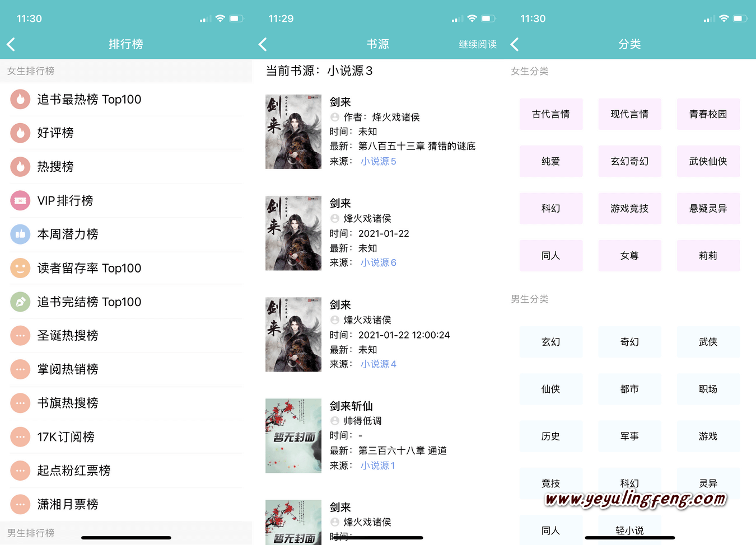Image resolution: width=756 pixels, height=545 pixels.
Task: Tap the thumbs-up icon beside 本周潜力榜
Action: click(20, 234)
